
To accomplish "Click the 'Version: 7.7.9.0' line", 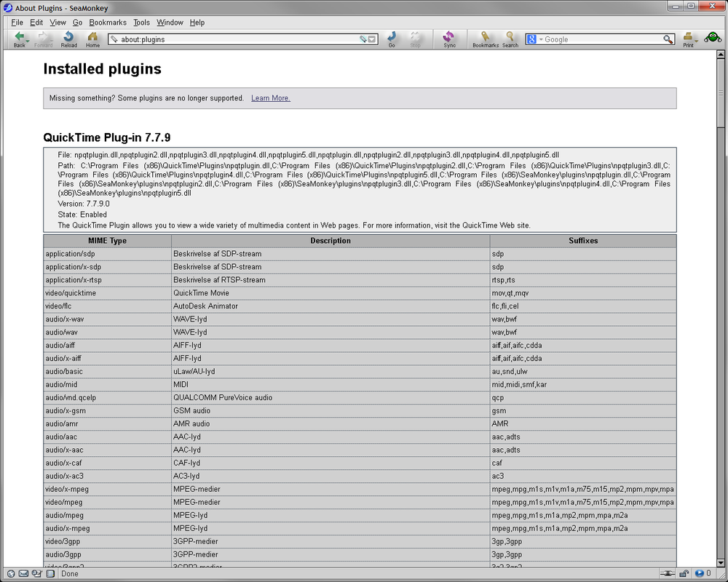I will point(84,204).
